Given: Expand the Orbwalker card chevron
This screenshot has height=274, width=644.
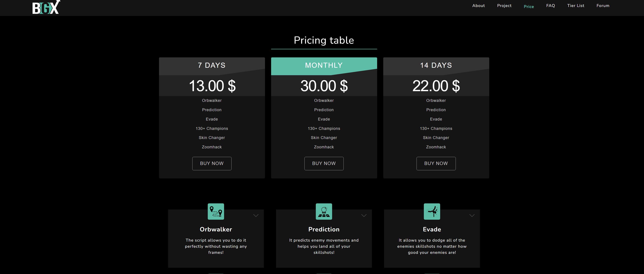Looking at the screenshot, I should click(256, 216).
